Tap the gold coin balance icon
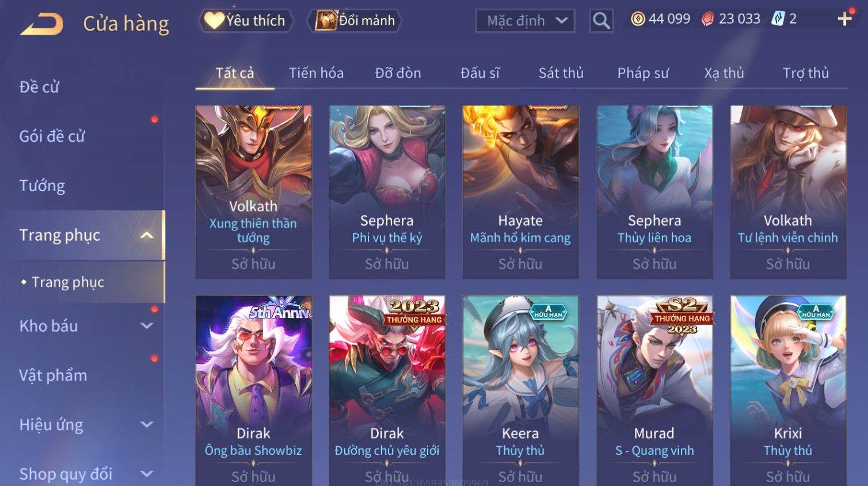The width and height of the screenshot is (868, 486). (x=638, y=19)
